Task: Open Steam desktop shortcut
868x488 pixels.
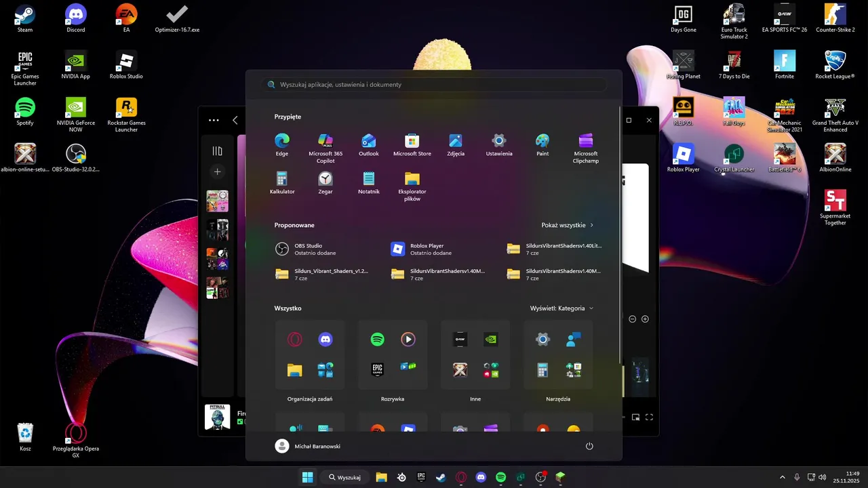Action: (25, 18)
